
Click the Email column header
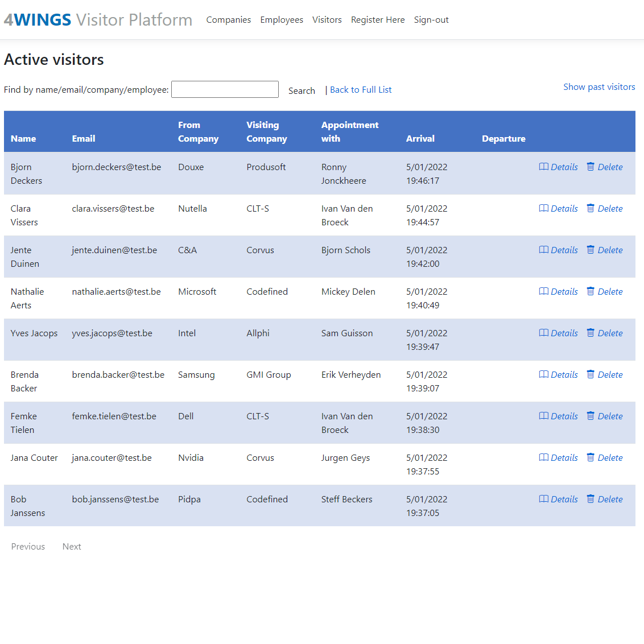tap(84, 138)
